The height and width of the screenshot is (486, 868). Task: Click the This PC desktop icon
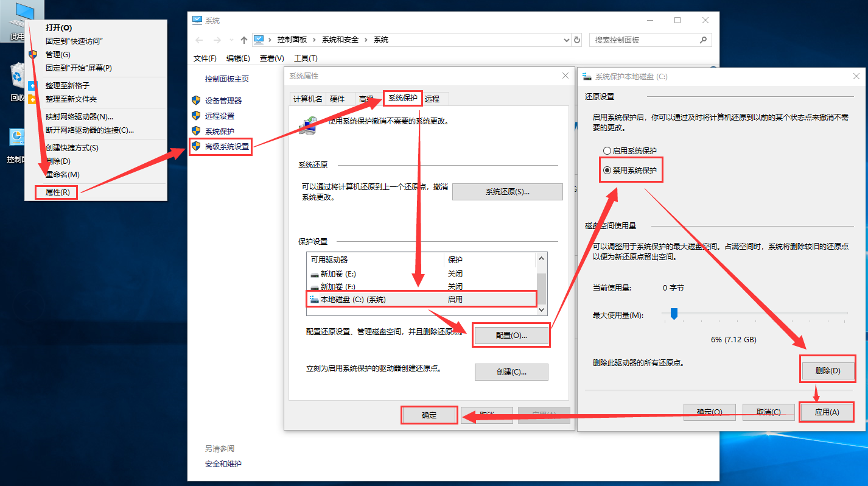pos(17,17)
